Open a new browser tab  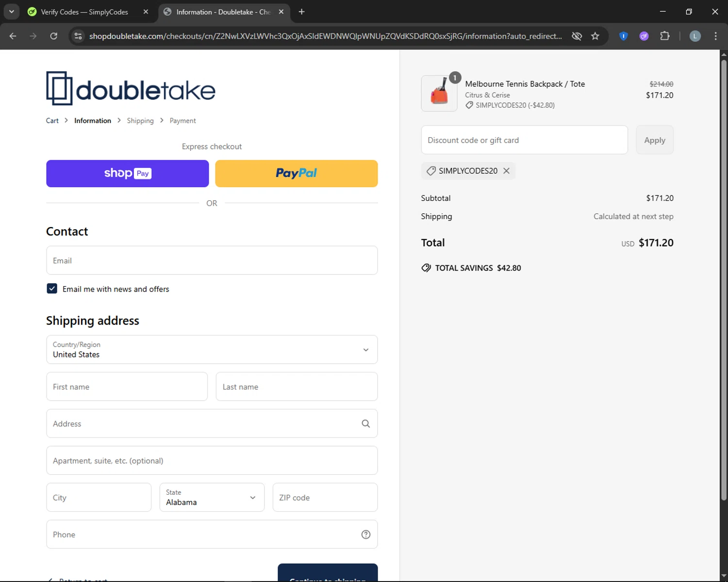301,12
